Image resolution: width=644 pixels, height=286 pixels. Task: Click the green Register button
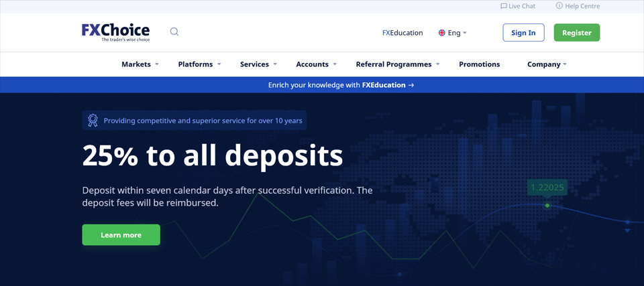point(577,32)
